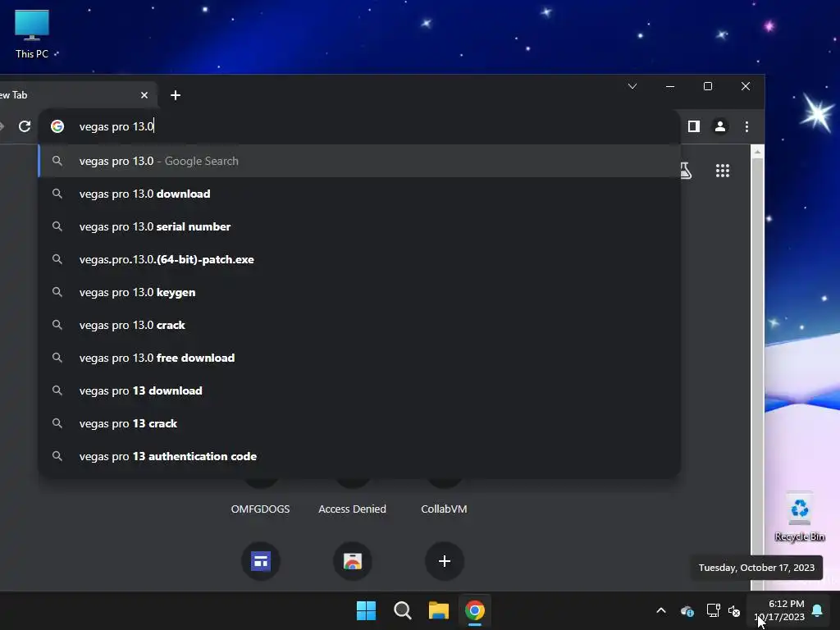Expand Chrome tab search chevron
This screenshot has width=840, height=630.
(x=632, y=86)
